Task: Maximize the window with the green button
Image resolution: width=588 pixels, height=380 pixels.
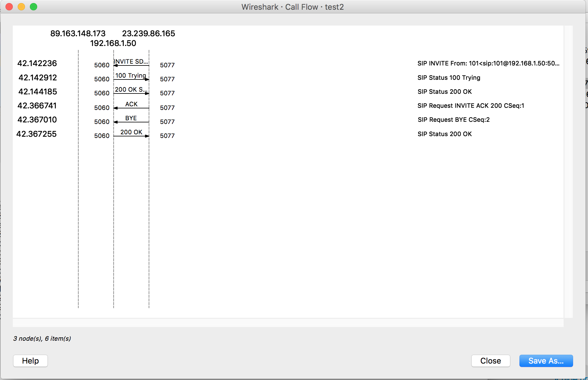Action: tap(34, 7)
